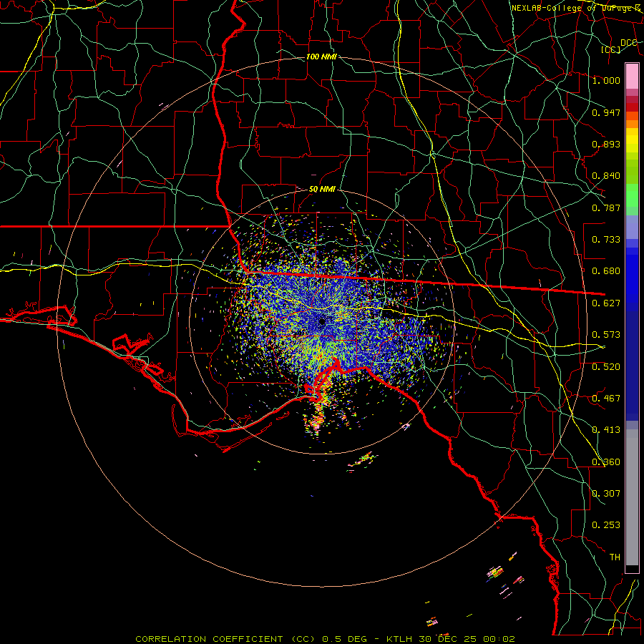Select the 0.253 scale label
Screen dimensions: 644x644
pos(606,525)
